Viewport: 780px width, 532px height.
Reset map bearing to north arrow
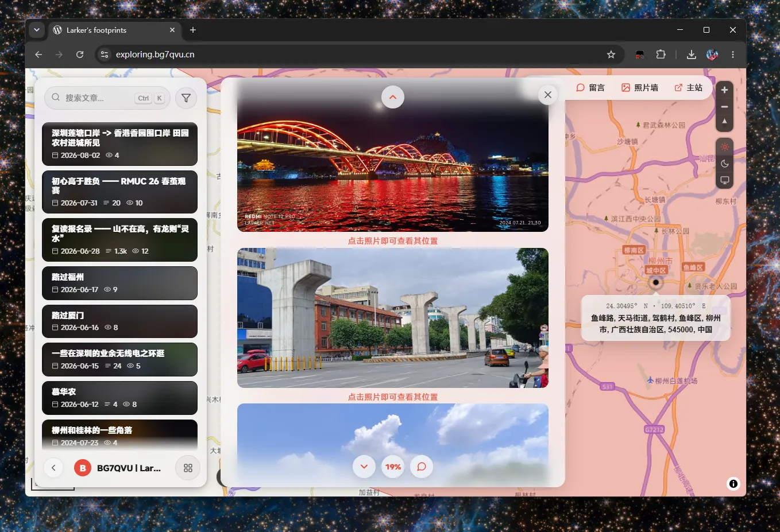[725, 122]
